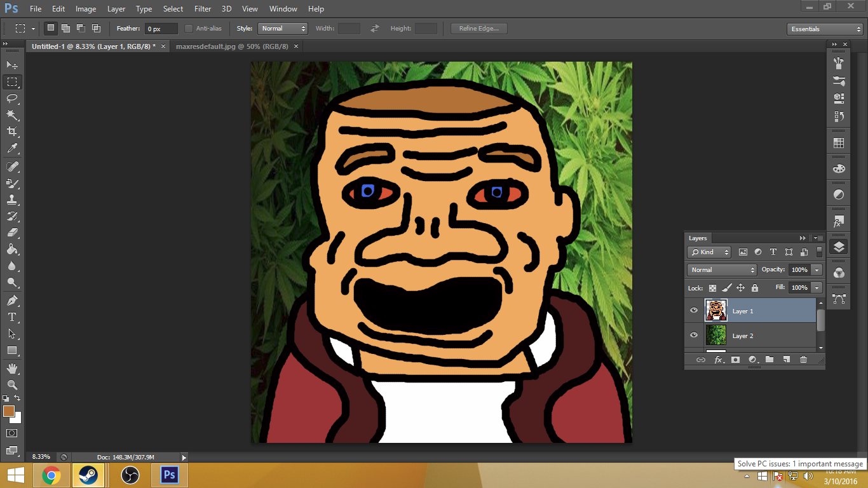The height and width of the screenshot is (488, 868).
Task: Select the Pen tool
Action: (12, 300)
